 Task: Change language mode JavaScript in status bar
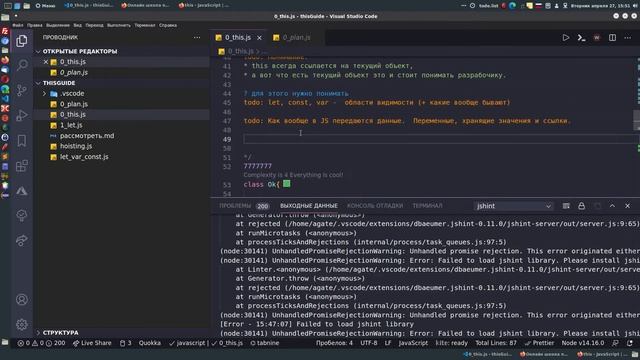(x=413, y=343)
